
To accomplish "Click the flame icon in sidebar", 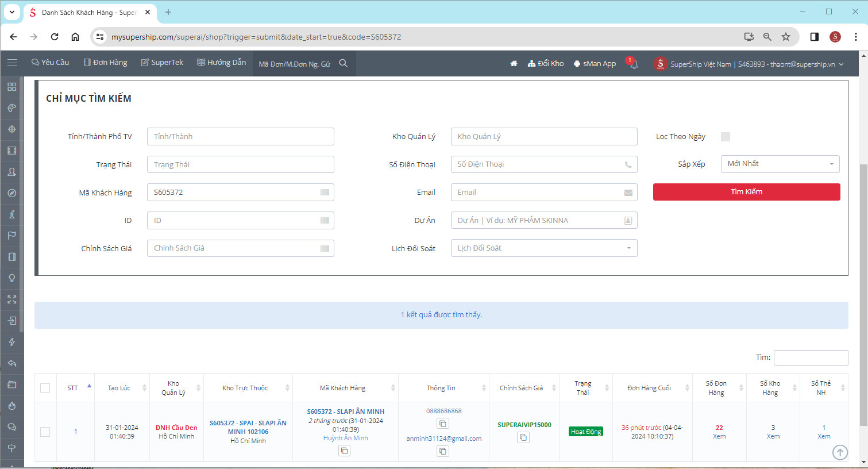I will [x=11, y=406].
